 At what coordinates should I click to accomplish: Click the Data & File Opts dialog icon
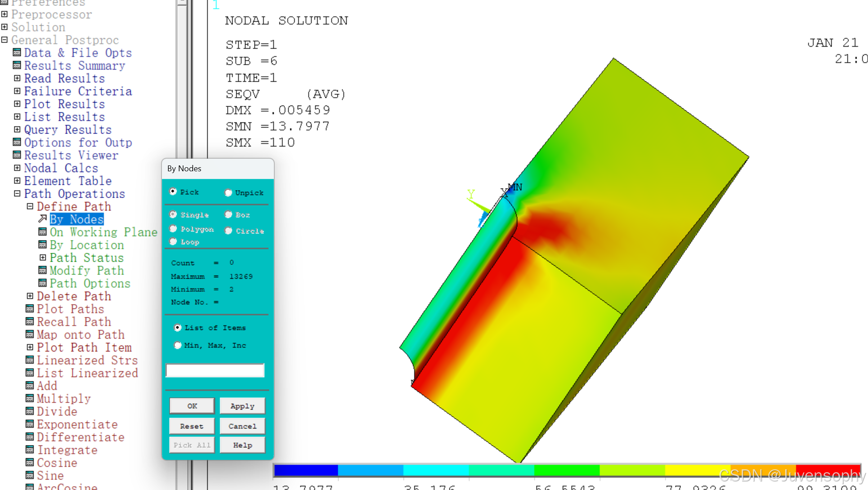pos(17,53)
